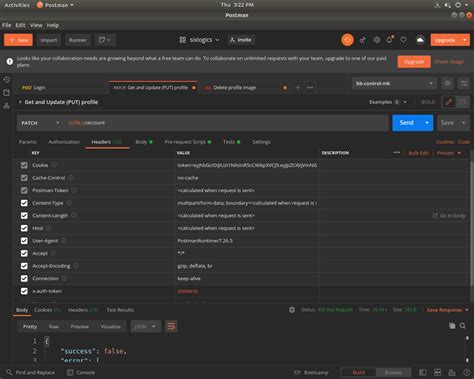This screenshot has width=474, height=379.
Task: Add a new request tab with plus icon
Action: (298, 88)
